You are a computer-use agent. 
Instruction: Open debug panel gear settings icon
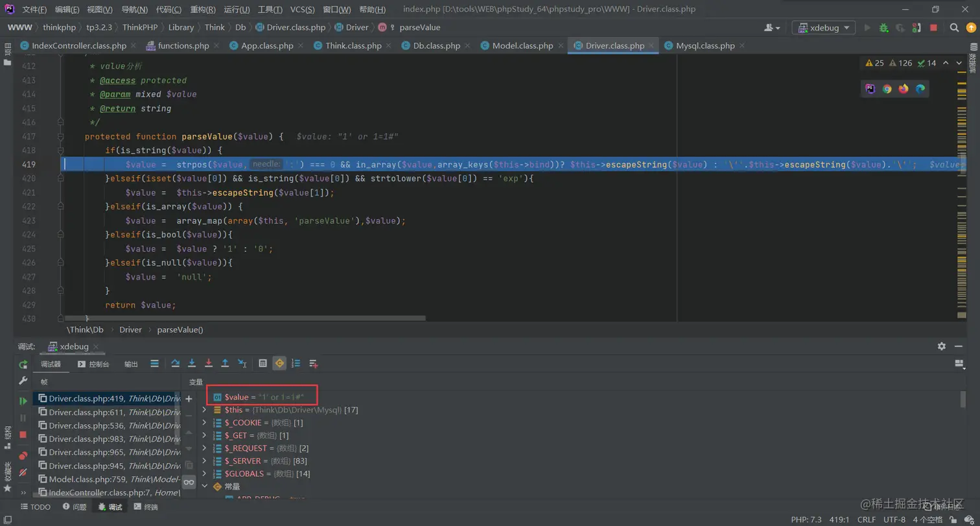tap(942, 346)
